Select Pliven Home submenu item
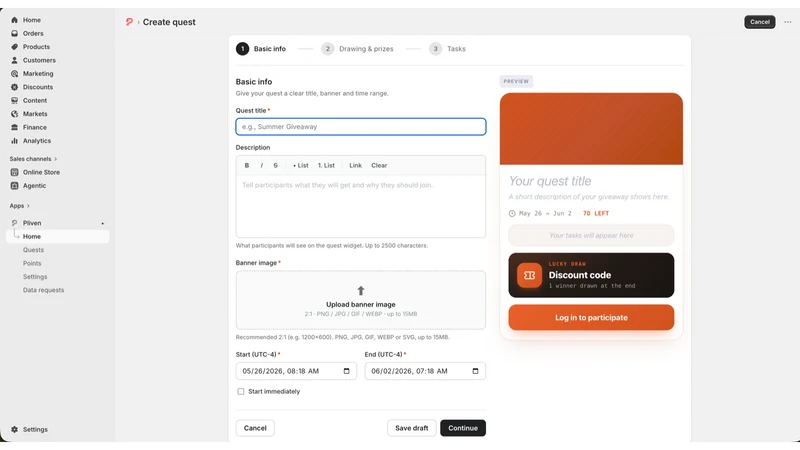 pos(58,236)
